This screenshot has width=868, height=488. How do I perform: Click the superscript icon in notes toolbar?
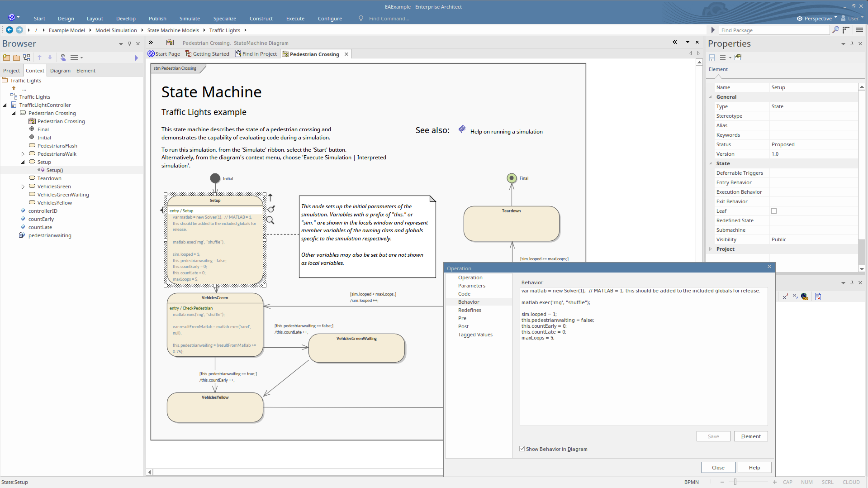click(785, 297)
